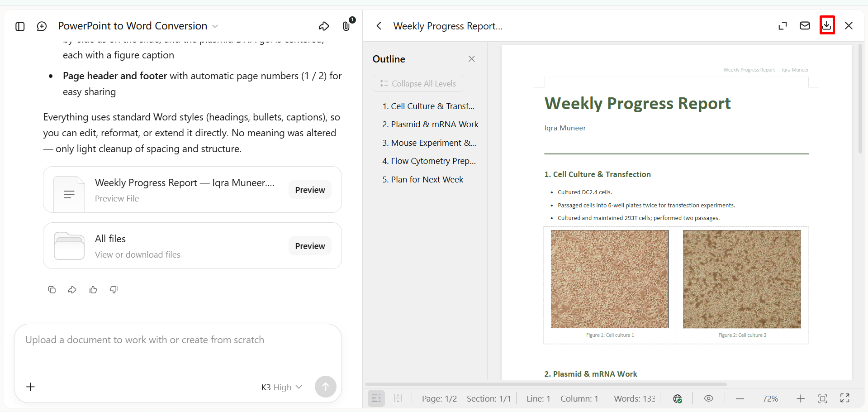
Task: Enter full screen mode
Action: tap(845, 398)
